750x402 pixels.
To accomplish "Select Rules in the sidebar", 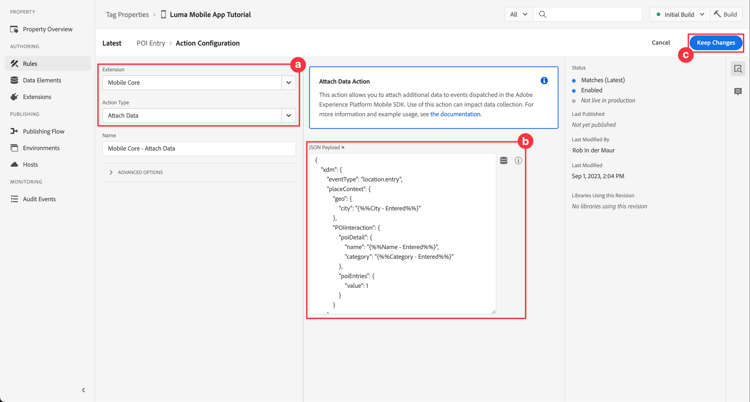I will click(x=30, y=63).
